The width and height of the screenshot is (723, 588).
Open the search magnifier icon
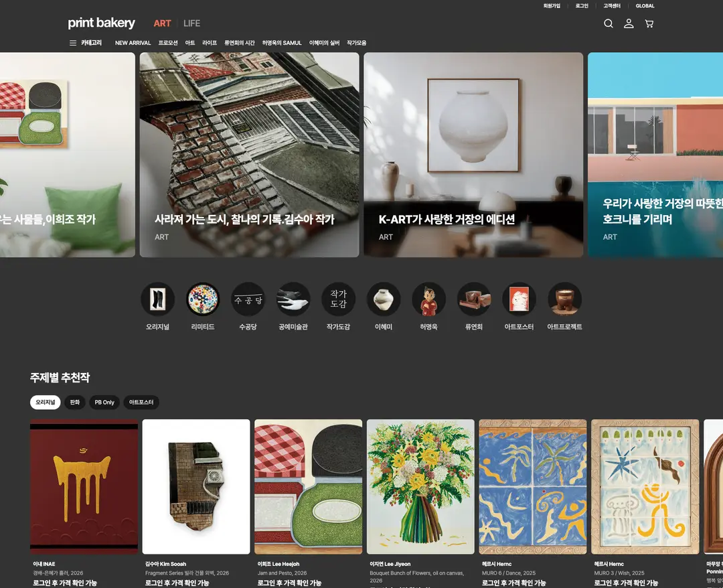(608, 23)
